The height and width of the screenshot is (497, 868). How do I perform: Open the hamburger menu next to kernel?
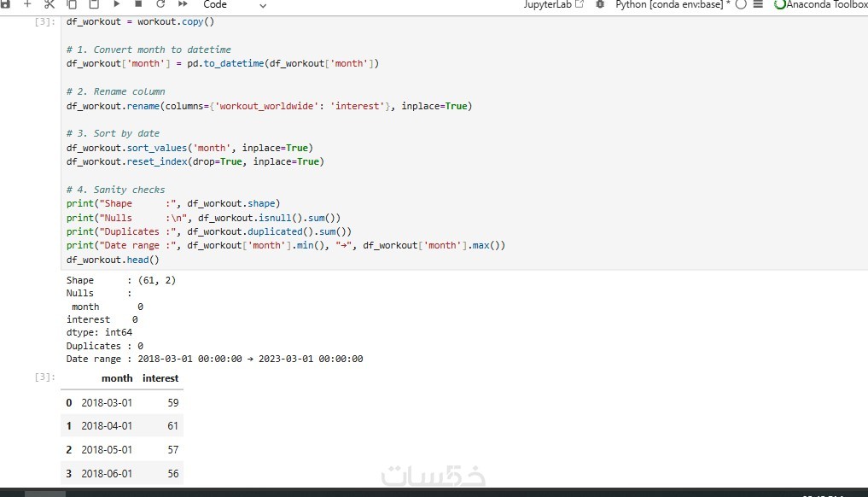pos(759,4)
